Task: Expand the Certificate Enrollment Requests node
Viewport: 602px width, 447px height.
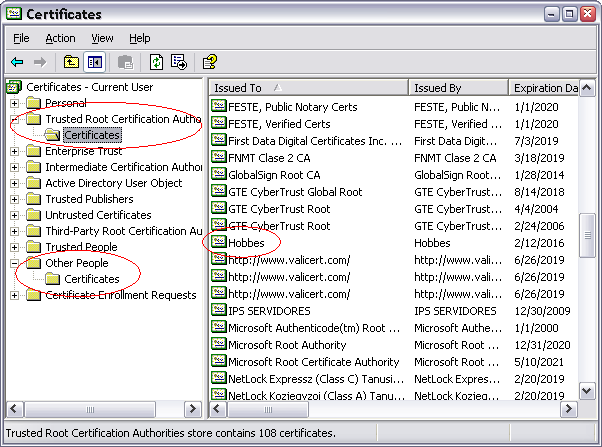Action: point(15,295)
